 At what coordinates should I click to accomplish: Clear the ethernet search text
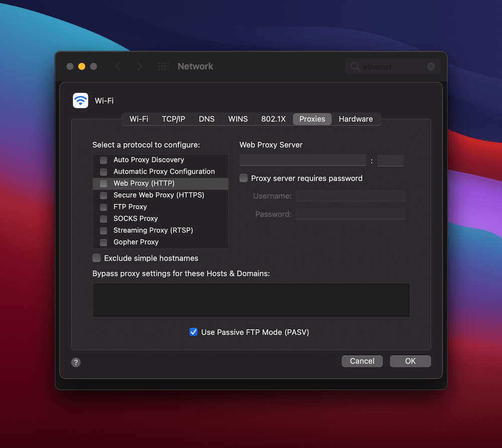(x=431, y=66)
